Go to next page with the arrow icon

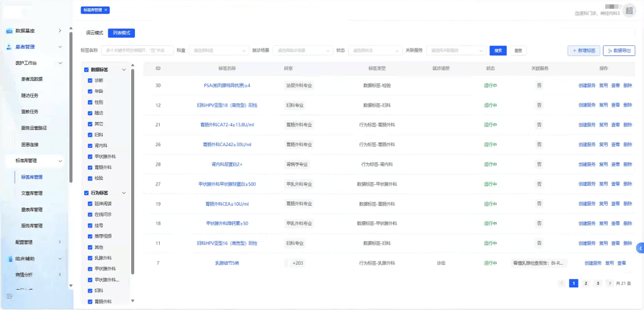(609, 283)
